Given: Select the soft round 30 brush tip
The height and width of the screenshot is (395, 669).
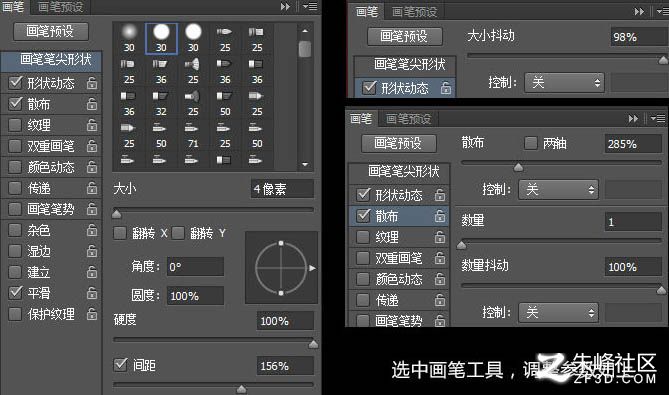Looking at the screenshot, I should pos(129,38).
